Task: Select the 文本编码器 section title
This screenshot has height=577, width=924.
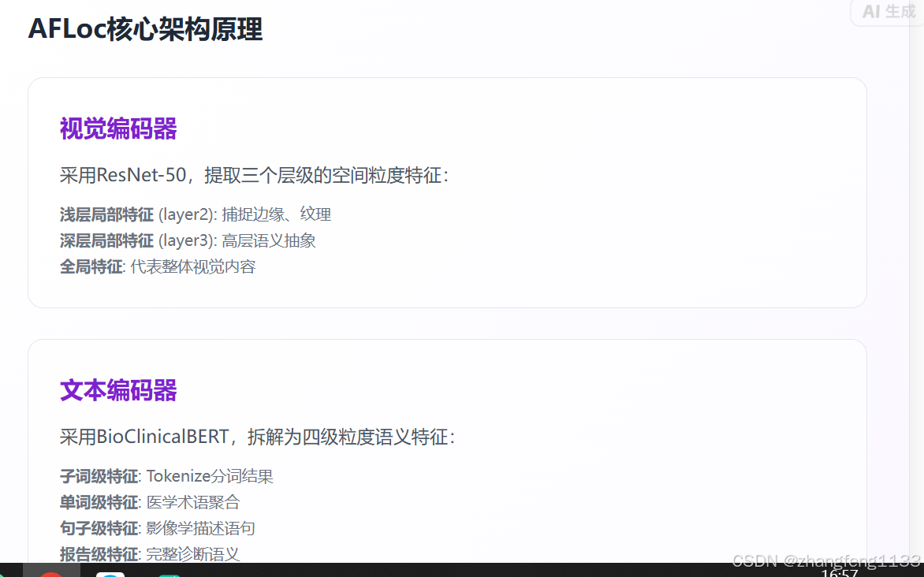Action: coord(118,390)
